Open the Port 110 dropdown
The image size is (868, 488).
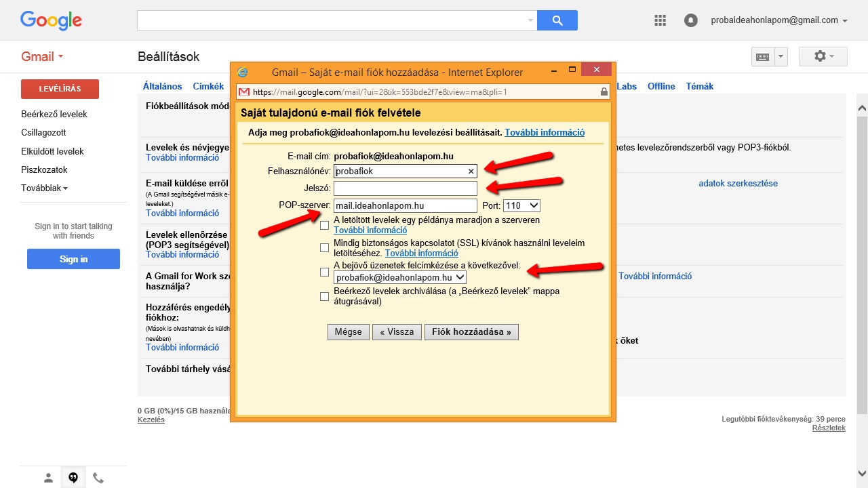pos(521,205)
